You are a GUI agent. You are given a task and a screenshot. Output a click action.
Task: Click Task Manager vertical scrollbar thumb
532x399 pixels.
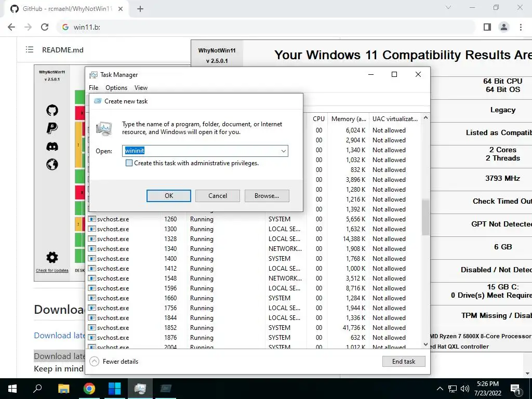click(x=425, y=217)
